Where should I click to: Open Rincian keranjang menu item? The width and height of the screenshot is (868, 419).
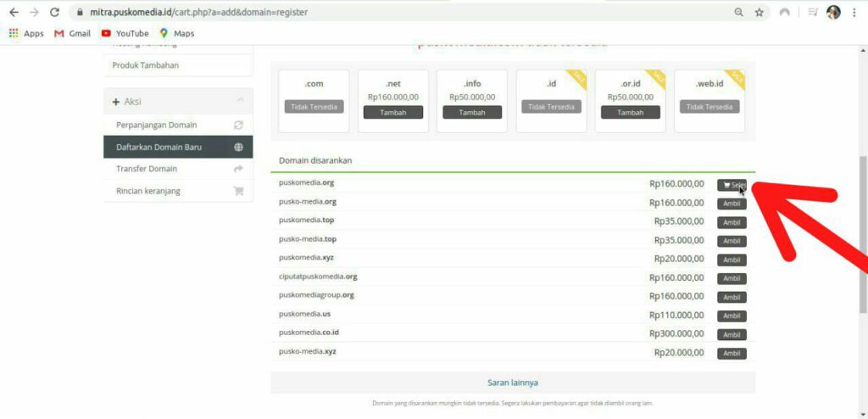pos(178,191)
